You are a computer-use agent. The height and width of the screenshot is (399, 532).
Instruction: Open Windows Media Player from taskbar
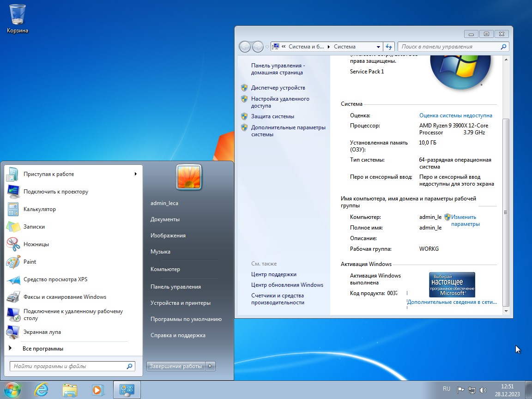coord(97,390)
